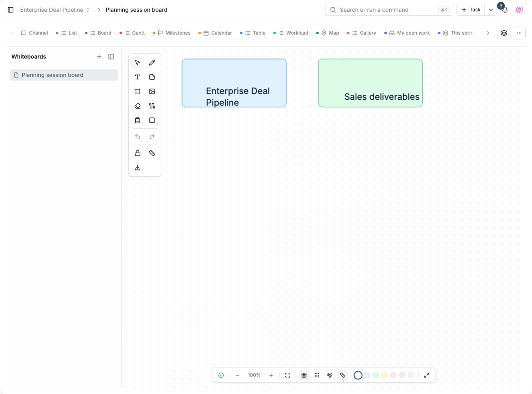Viewport: 532px width, 394px height.
Task: Select the Sales deliverables card
Action: pos(370,83)
